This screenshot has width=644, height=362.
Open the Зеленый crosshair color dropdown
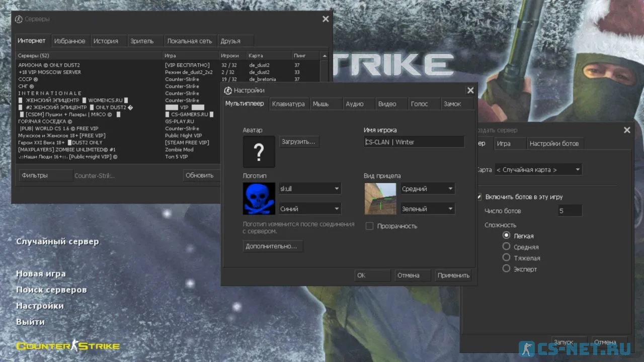427,209
